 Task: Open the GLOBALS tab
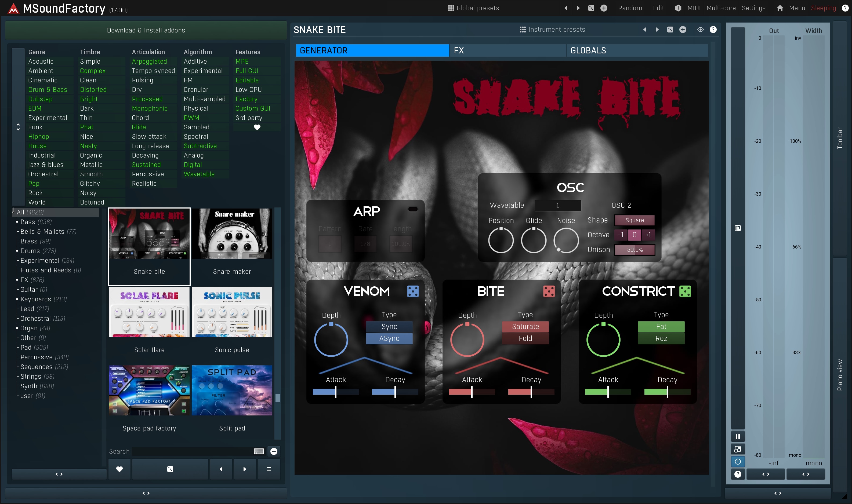(637, 50)
